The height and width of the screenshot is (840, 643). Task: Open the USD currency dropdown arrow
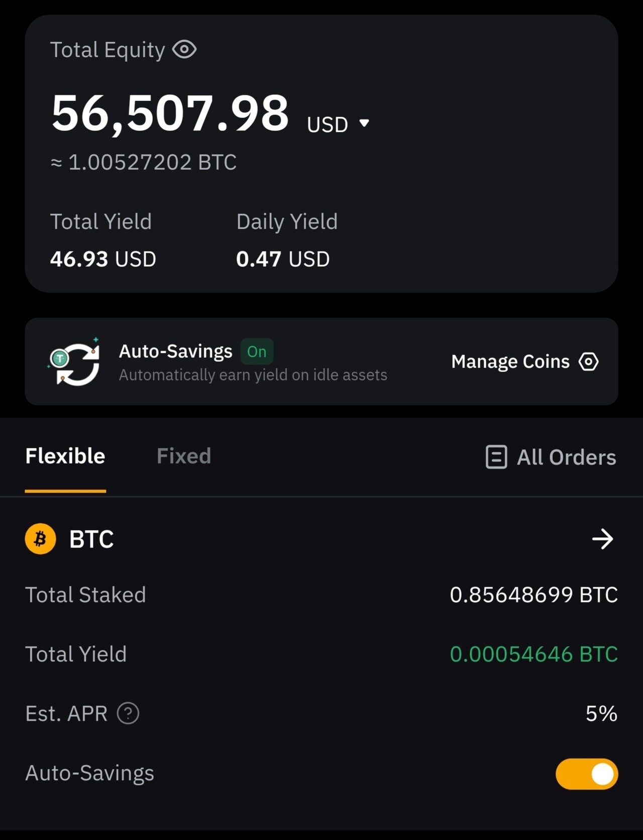point(365,123)
